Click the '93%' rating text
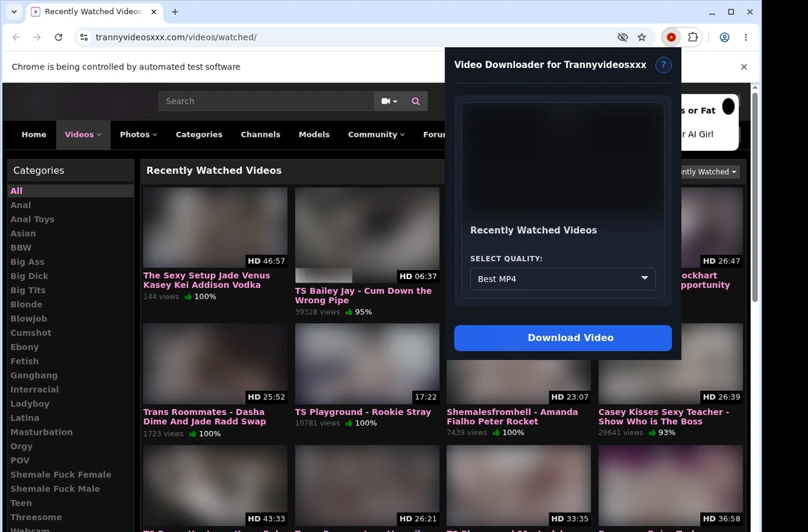 (x=667, y=433)
